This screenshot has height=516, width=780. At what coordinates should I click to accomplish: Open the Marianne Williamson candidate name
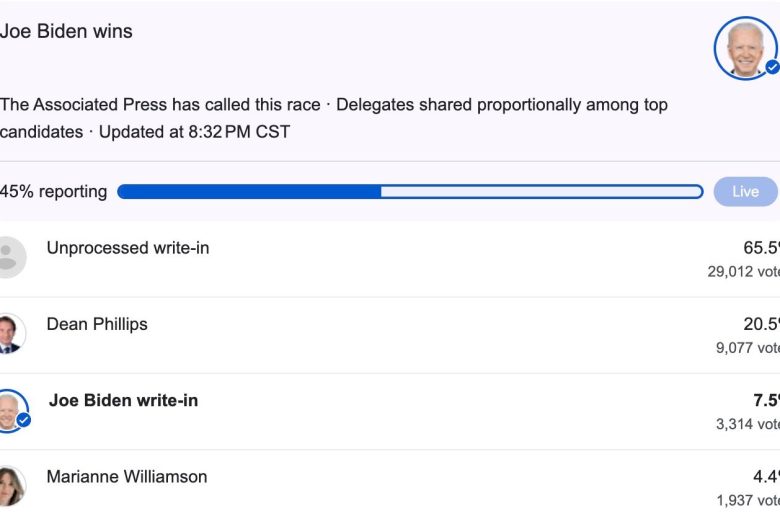[x=127, y=477]
